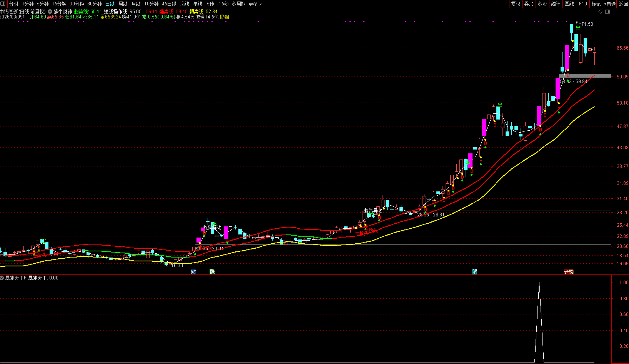Click the 返回 back button
The width and height of the screenshot is (629, 364).
point(623,4)
